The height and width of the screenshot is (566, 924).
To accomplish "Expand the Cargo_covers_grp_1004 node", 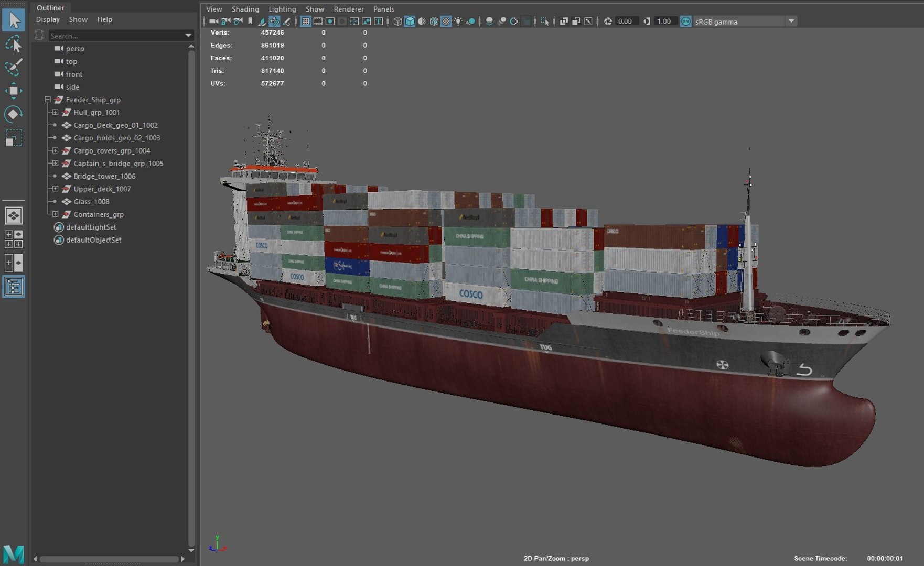I will (55, 150).
